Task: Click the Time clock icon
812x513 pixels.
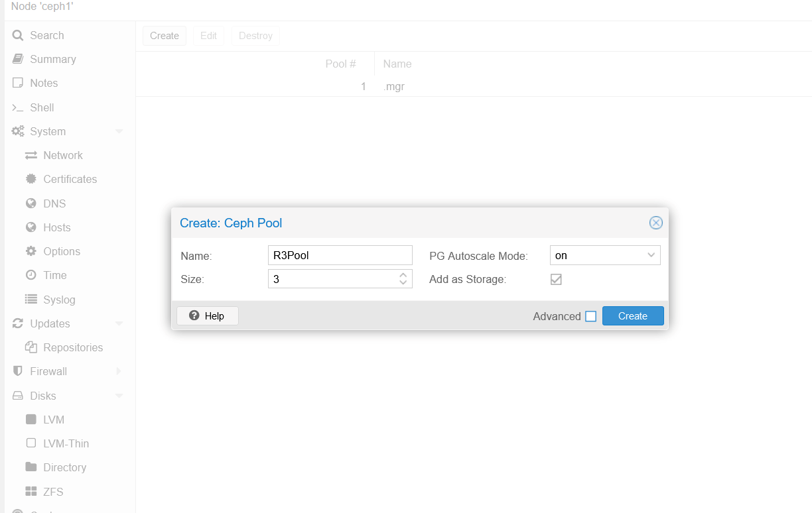Action: [31, 275]
